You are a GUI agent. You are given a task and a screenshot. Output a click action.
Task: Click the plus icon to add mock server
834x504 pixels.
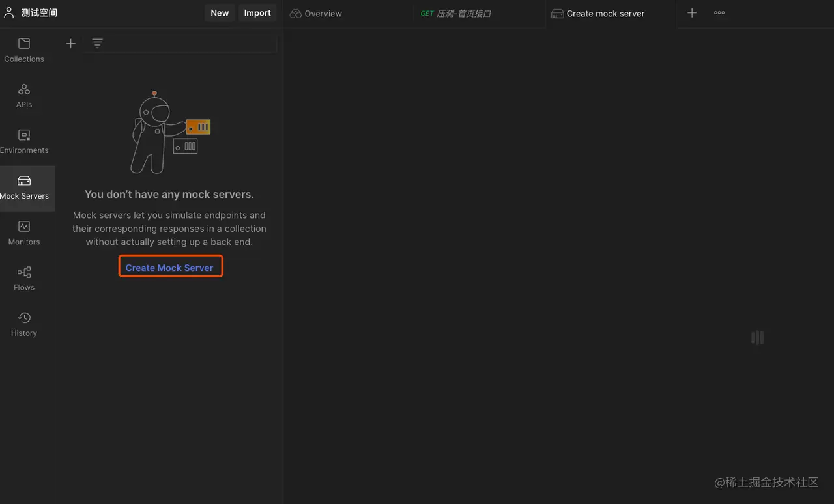pos(71,43)
